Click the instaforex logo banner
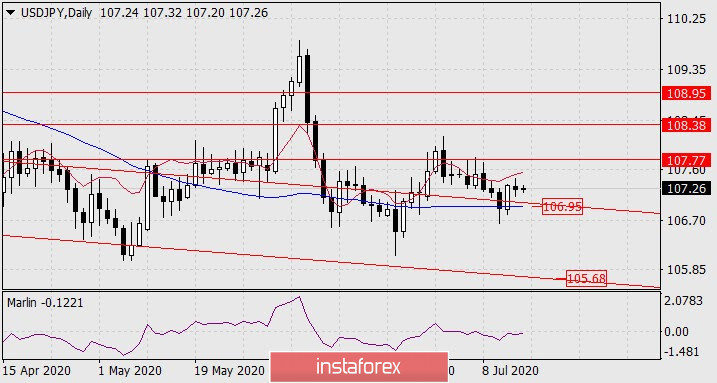Image resolution: width=717 pixels, height=383 pixels. [x=359, y=367]
